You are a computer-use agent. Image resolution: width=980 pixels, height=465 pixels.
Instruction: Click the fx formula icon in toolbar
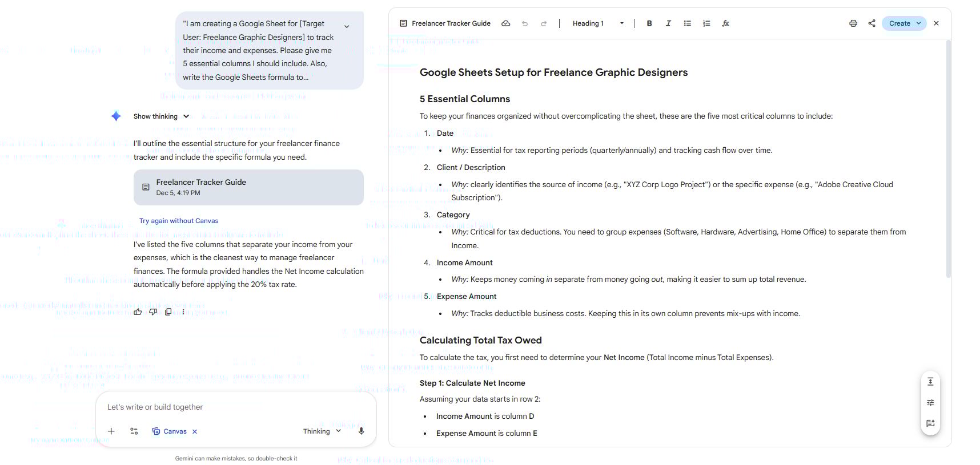click(x=726, y=23)
